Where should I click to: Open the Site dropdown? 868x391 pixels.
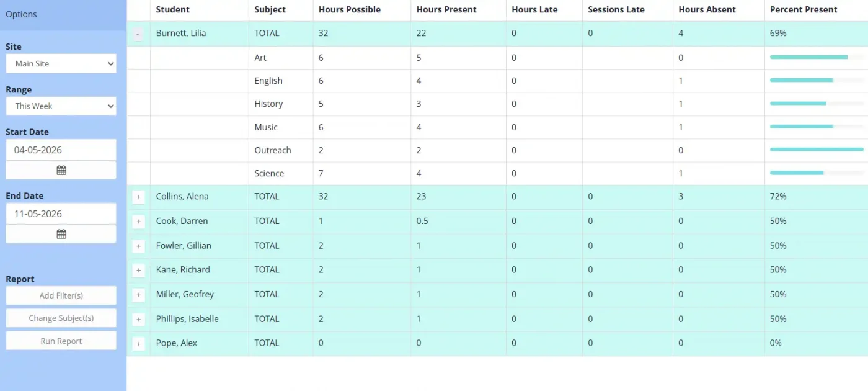[x=61, y=63]
